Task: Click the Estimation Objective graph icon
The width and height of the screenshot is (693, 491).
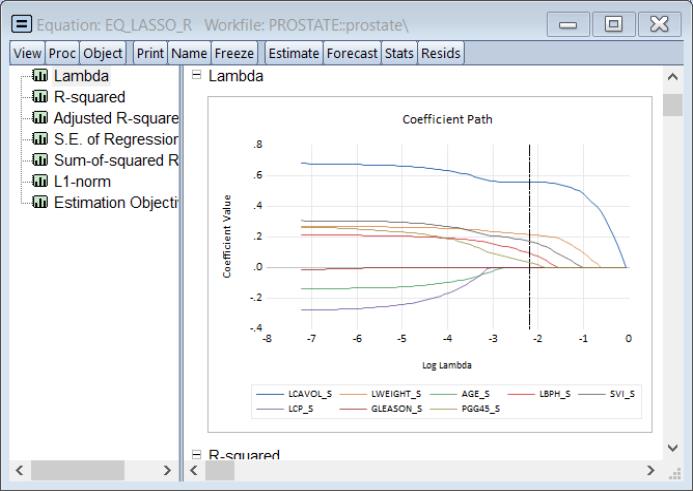Action: point(40,202)
